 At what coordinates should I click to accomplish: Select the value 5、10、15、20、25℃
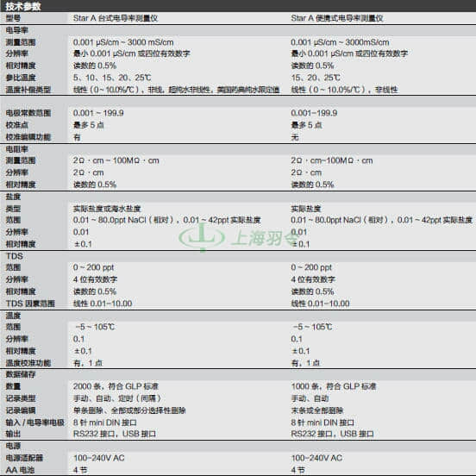pos(112,78)
